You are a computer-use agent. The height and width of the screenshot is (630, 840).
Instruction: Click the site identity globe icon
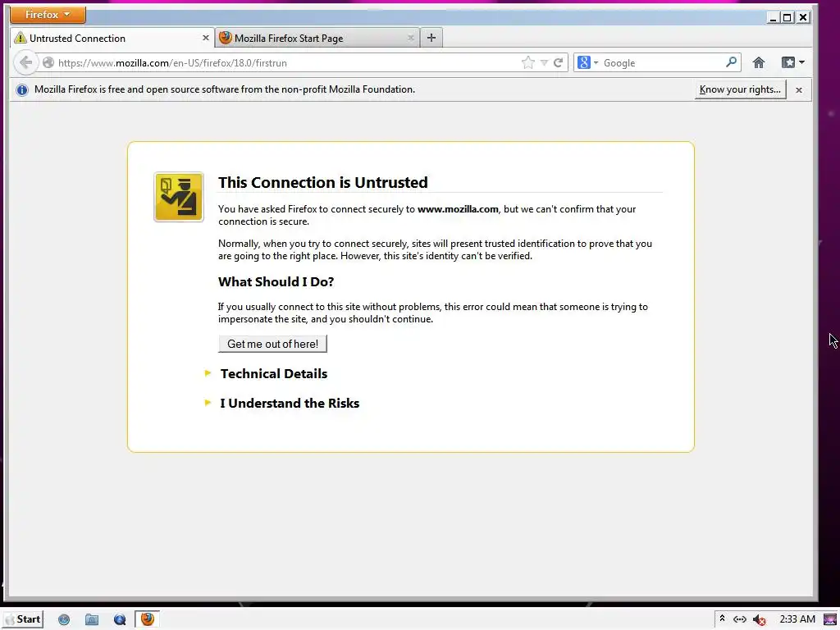[48, 62]
